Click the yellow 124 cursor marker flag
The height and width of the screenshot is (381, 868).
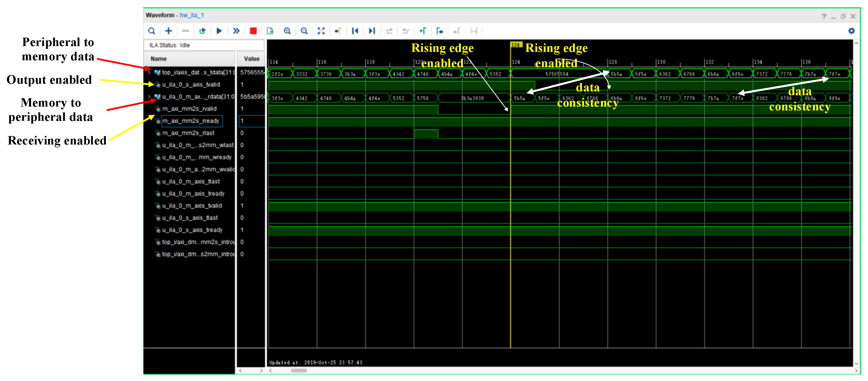click(x=516, y=45)
